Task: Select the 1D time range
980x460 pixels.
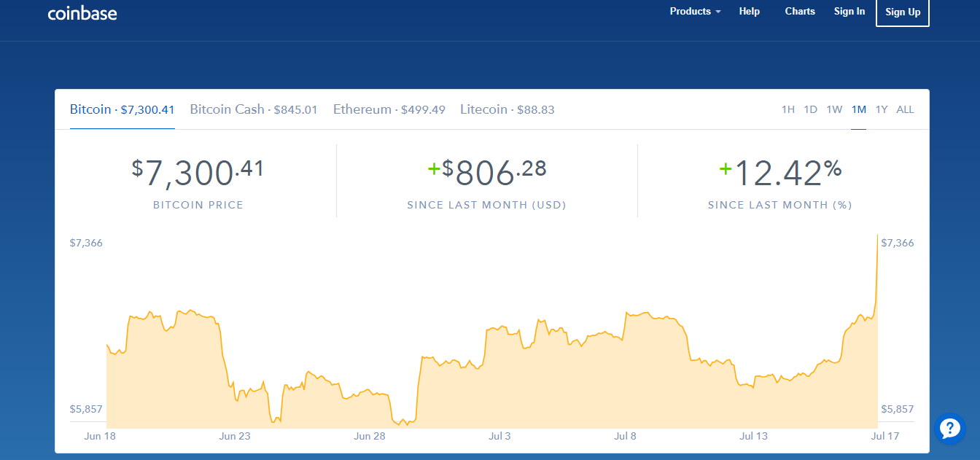Action: 811,109
